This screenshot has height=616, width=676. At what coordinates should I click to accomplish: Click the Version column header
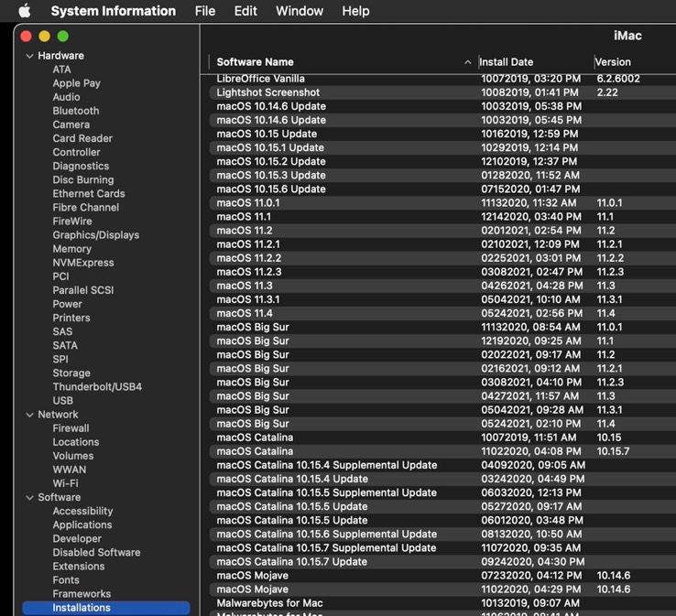coord(613,62)
